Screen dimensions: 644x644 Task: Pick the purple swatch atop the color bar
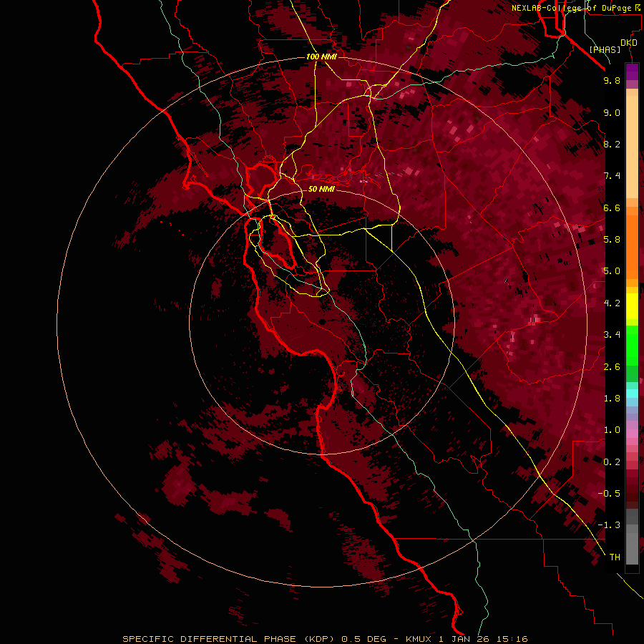[x=632, y=72]
